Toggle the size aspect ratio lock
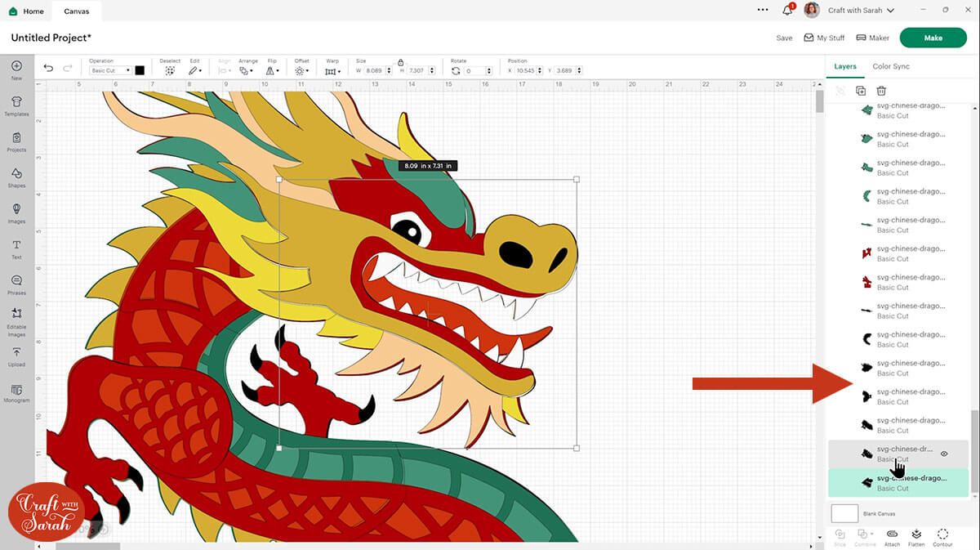 coord(400,62)
